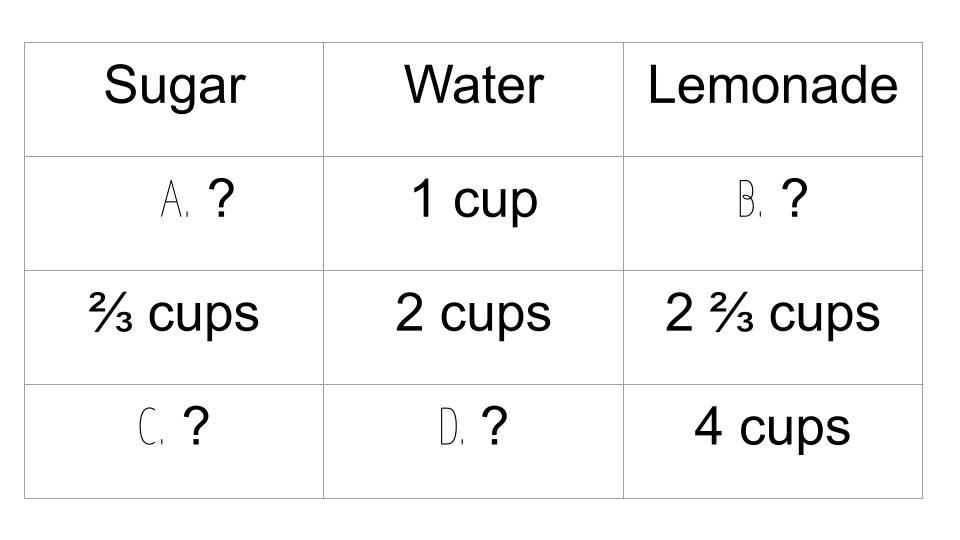The image size is (960, 540).
Task: Click the ⅔ cups sugar cell
Action: click(174, 327)
